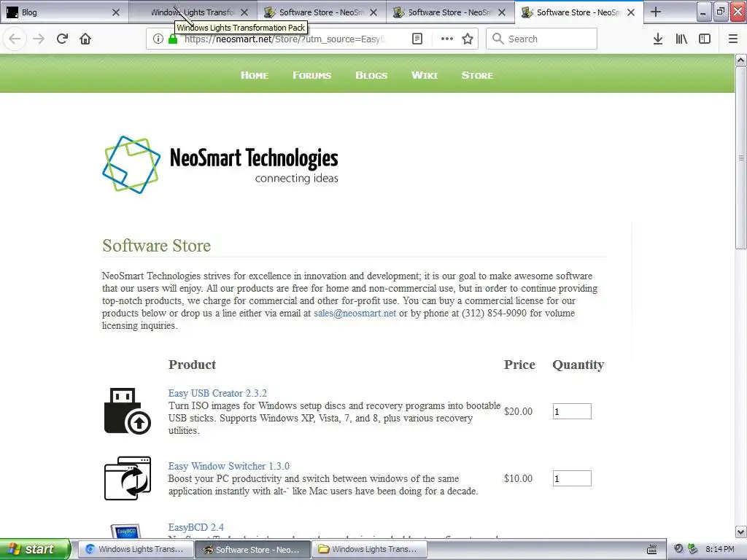
Task: Open Store in the site navigation
Action: click(x=477, y=75)
